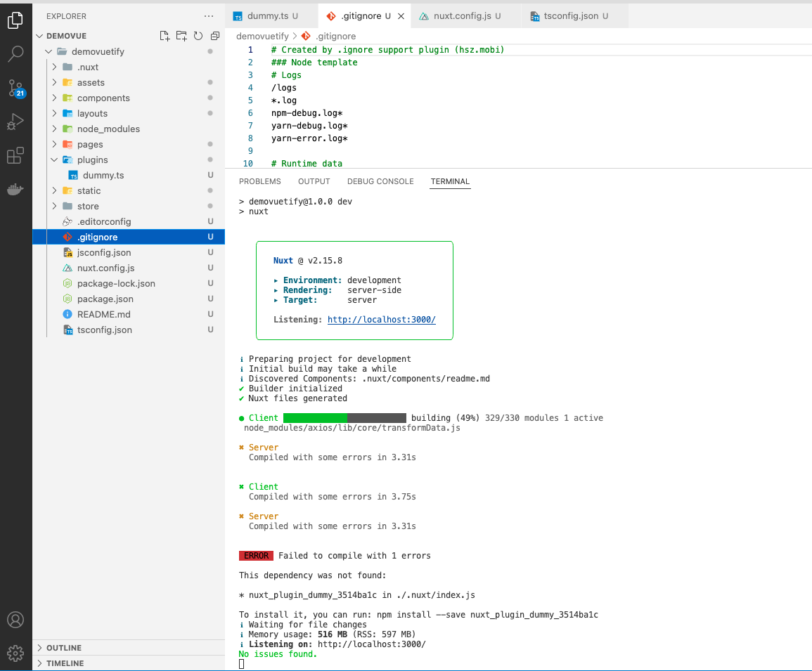
Task: Open the Manage gear icon
Action: [15, 653]
